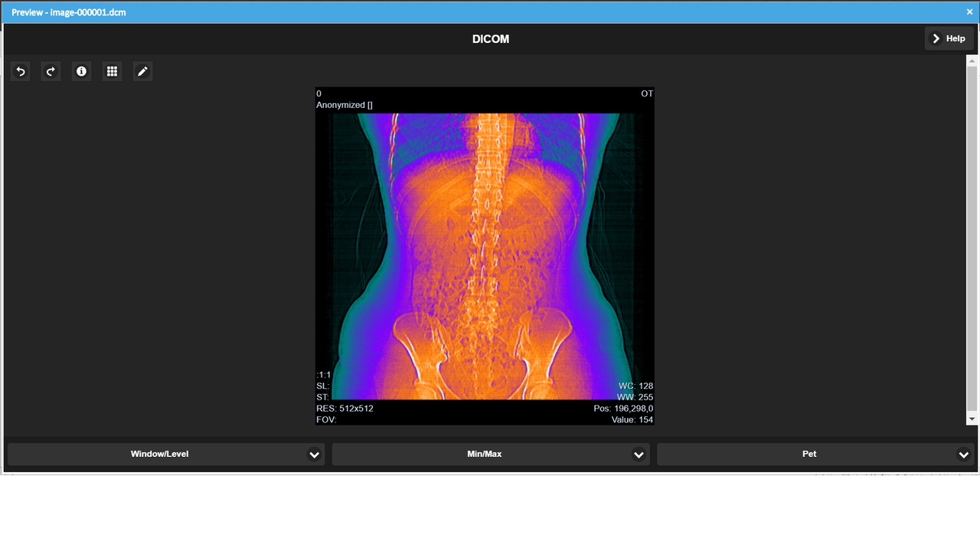Click the arrow icon inside the Help button

(x=936, y=37)
